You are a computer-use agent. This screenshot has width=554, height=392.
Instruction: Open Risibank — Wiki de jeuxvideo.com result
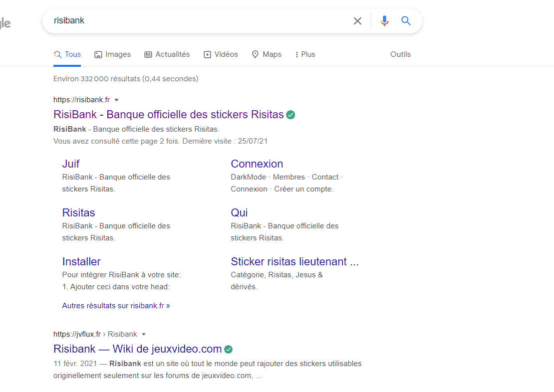coord(137,349)
